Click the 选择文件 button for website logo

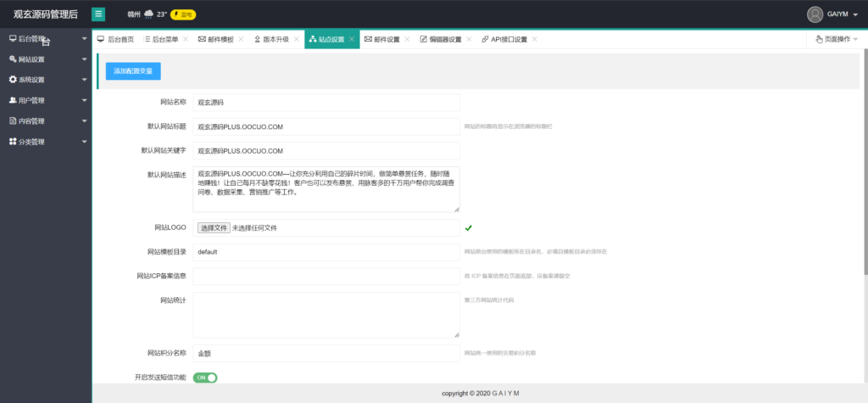click(214, 227)
